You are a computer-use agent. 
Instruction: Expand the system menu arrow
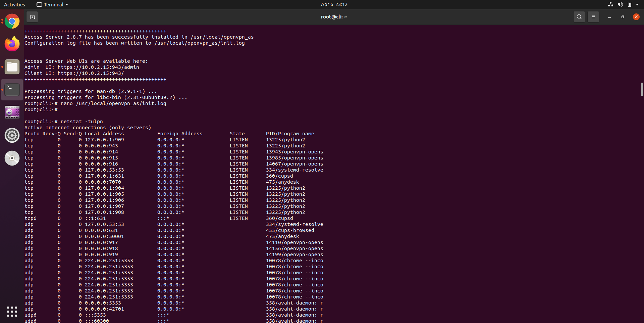coord(637,4)
